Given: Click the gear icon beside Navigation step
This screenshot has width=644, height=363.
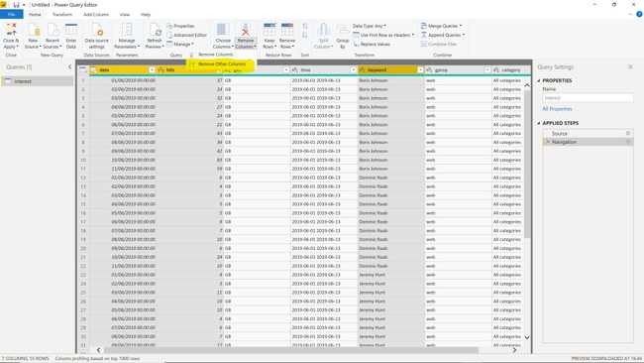Looking at the screenshot, I should point(628,142).
